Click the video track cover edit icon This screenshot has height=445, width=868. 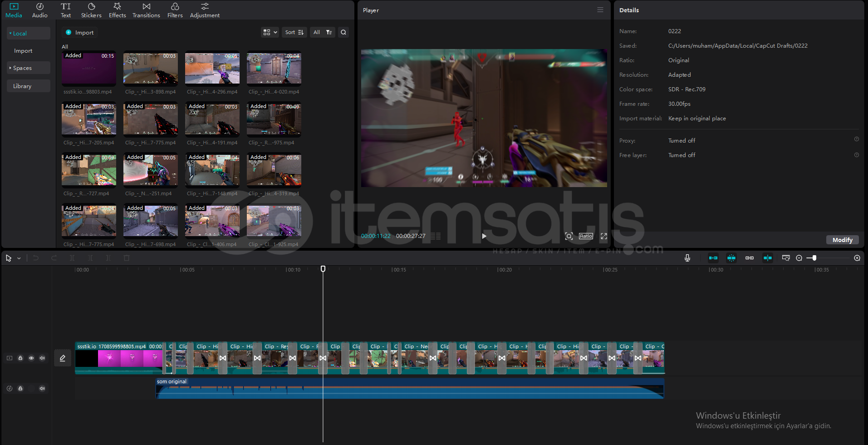(63, 358)
